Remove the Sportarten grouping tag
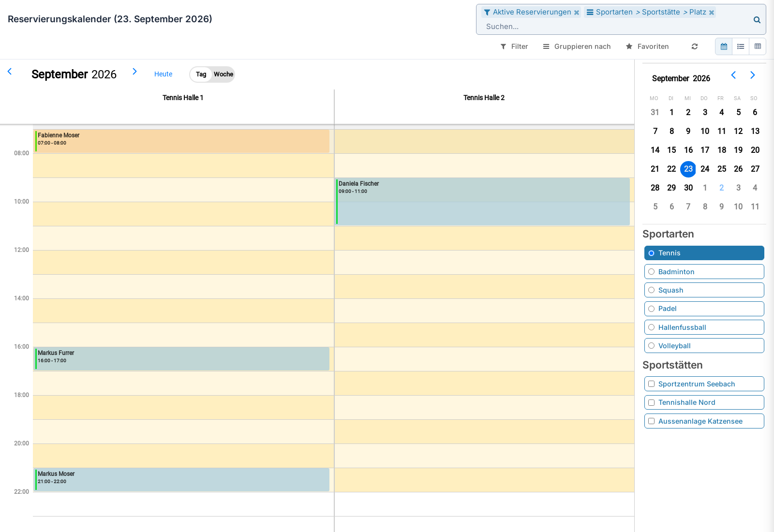Viewport: 774px width, 532px height. click(712, 13)
